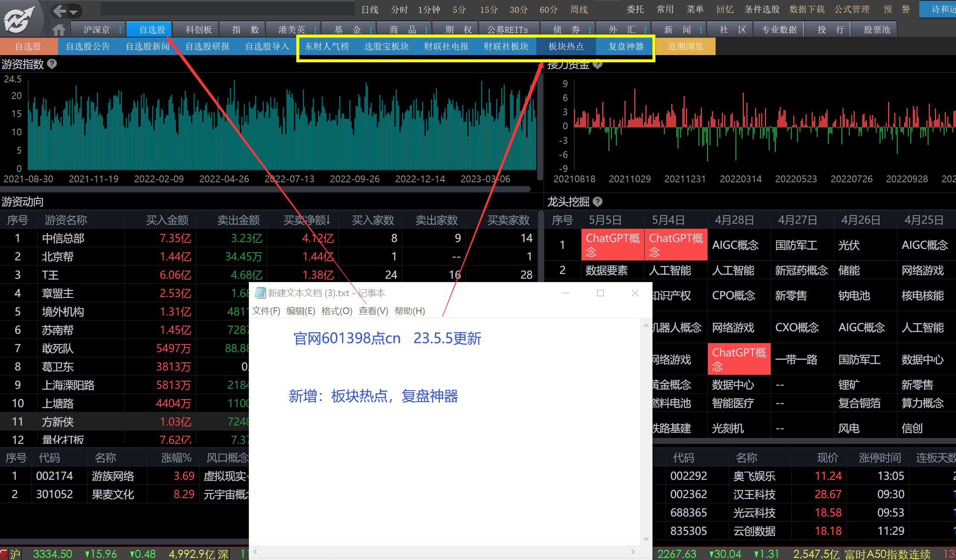Expand the back-history dropdown arrow
The height and width of the screenshot is (560, 956).
73,12
